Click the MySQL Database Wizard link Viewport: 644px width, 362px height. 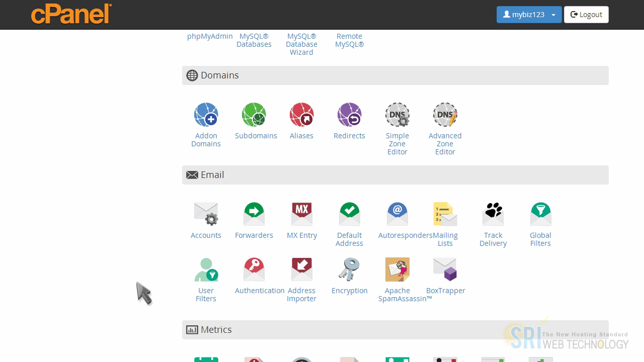(x=301, y=44)
